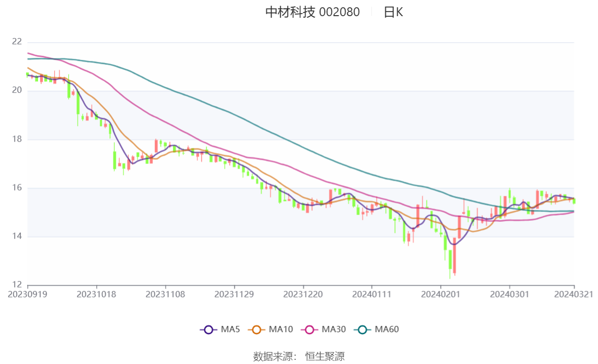Click the 日K label in title
Screen dimensions: 598x364
(x=393, y=12)
